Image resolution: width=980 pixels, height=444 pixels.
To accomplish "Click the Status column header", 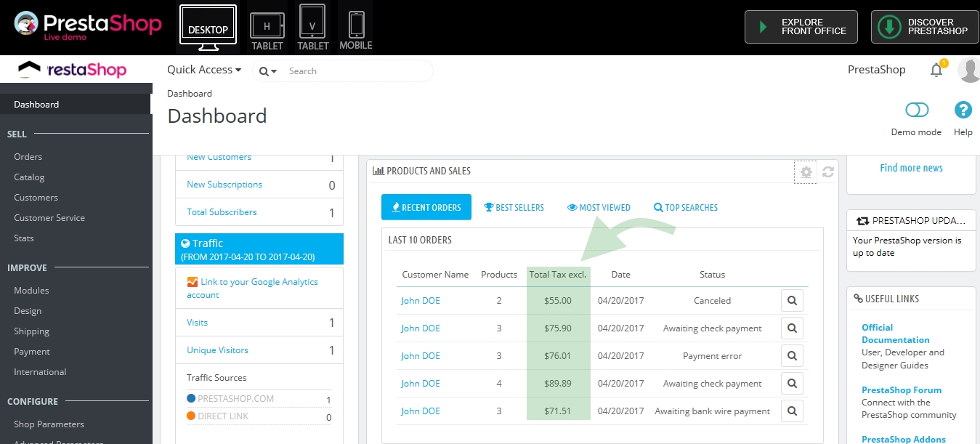I will pos(712,275).
